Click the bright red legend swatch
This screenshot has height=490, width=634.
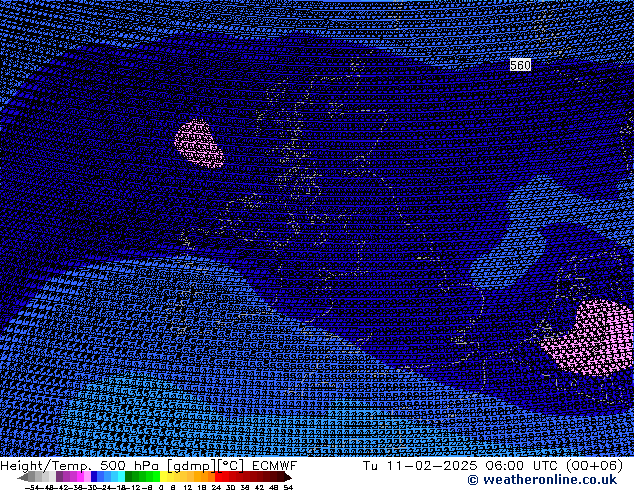pyautogui.click(x=218, y=477)
